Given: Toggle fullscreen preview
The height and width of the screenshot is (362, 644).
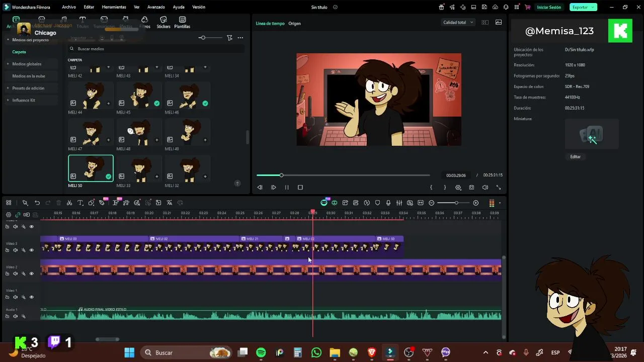Looking at the screenshot, I should pyautogui.click(x=499, y=188).
